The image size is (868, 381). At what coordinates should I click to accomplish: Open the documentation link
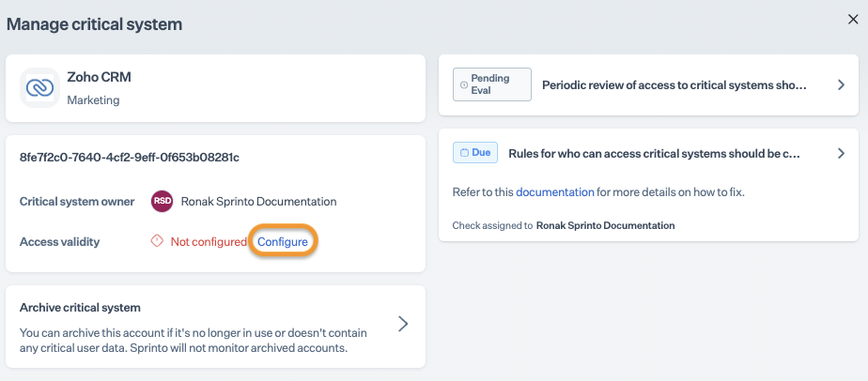coord(555,192)
